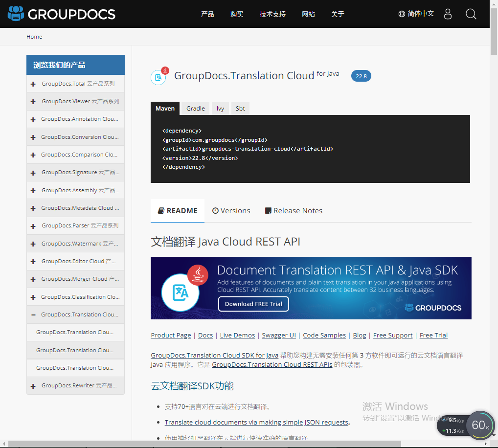
Task: Expand GroupDocs.Parser product family
Action: 33,226
